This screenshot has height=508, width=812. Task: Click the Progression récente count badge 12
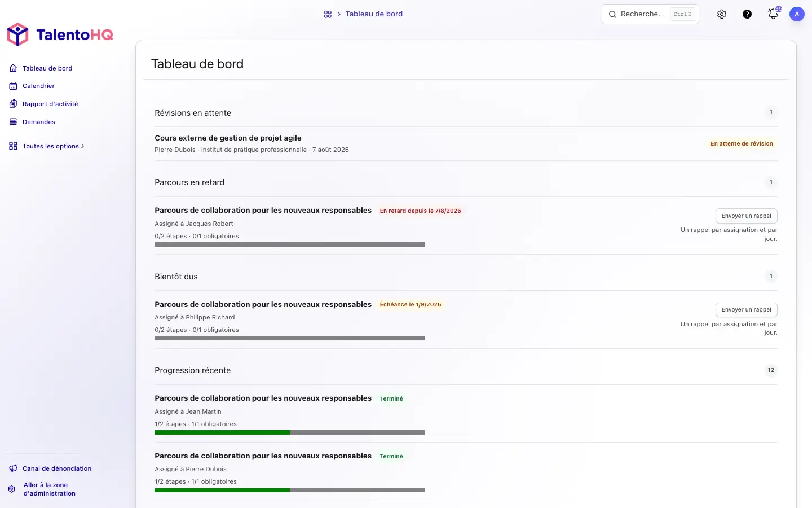771,370
